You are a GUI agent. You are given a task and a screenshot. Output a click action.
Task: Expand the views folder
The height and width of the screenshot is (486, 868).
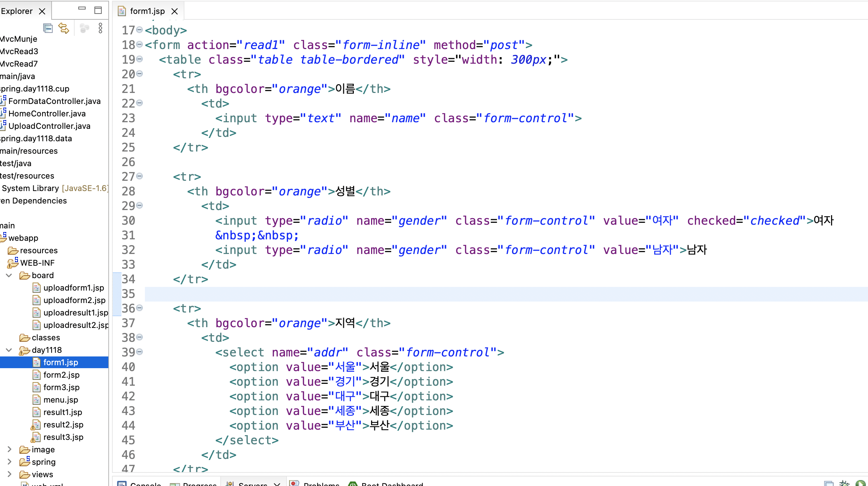tap(9, 474)
